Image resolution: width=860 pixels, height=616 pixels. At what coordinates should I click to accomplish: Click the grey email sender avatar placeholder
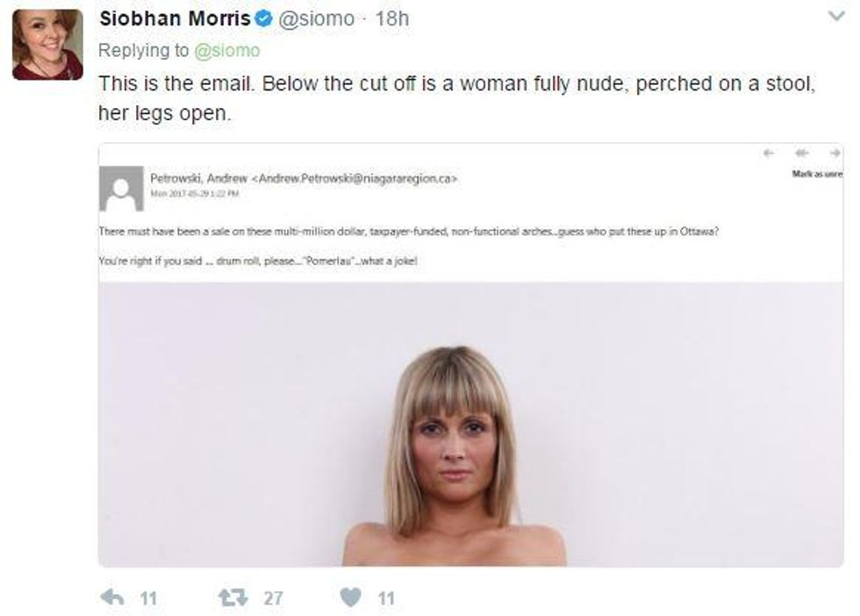coord(121,188)
